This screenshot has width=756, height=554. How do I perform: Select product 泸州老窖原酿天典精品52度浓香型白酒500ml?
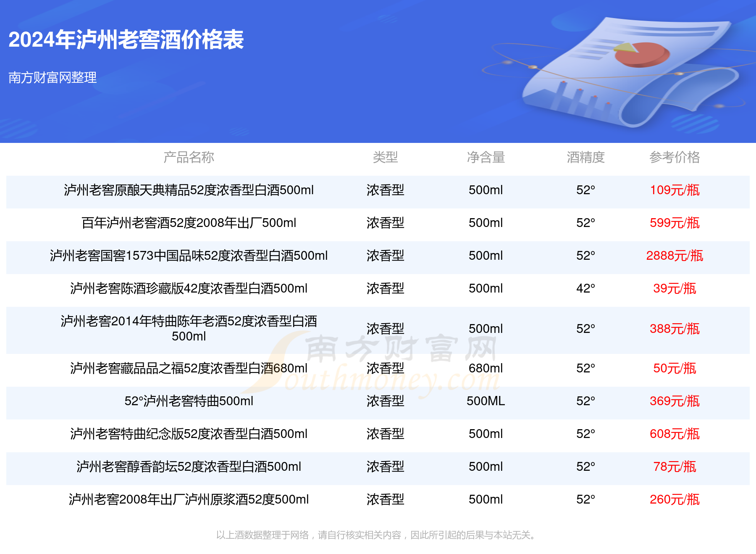[x=189, y=190]
